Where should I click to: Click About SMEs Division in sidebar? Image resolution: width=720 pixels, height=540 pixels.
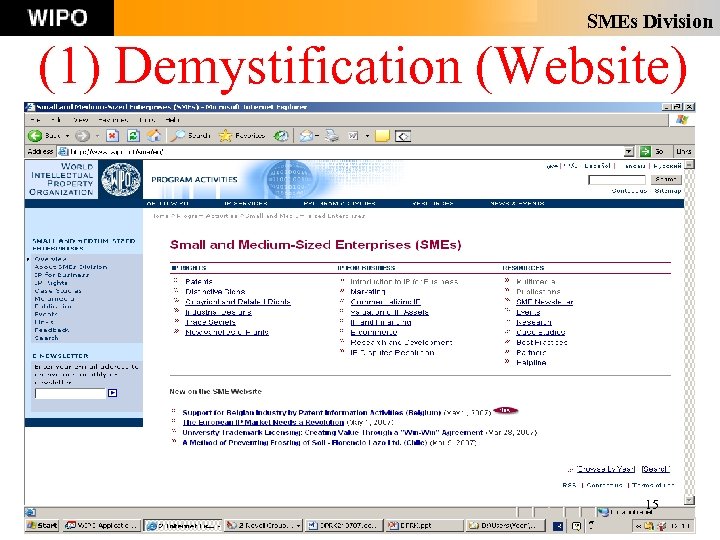click(x=71, y=267)
